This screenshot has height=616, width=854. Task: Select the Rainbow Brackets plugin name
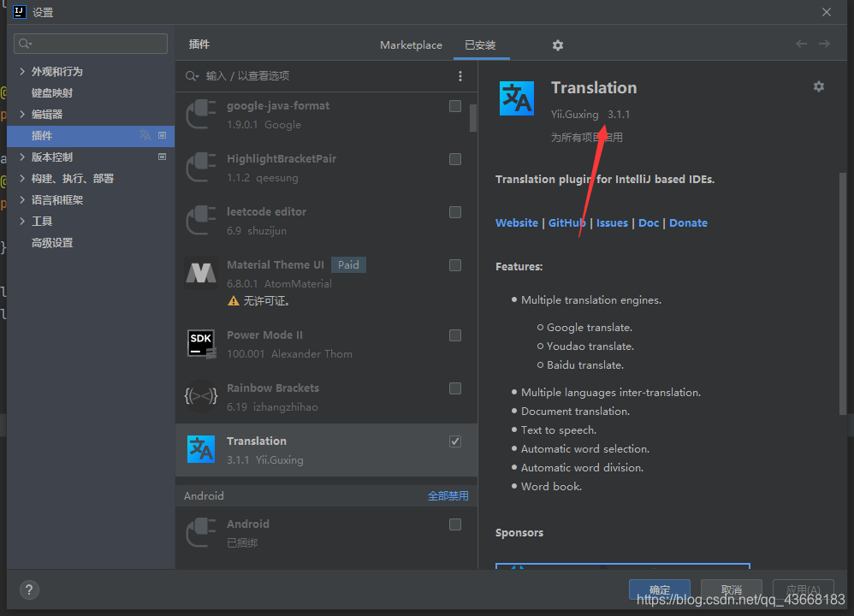273,388
